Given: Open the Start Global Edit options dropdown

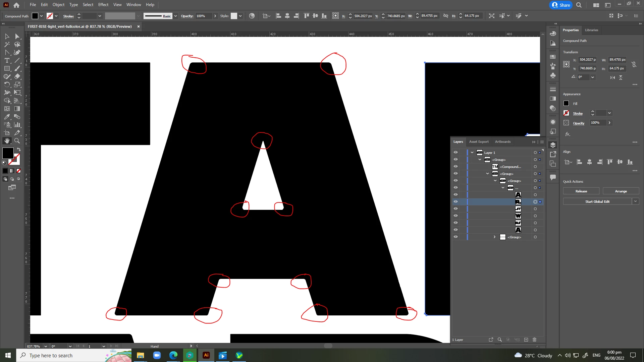Looking at the screenshot, I should click(635, 201).
